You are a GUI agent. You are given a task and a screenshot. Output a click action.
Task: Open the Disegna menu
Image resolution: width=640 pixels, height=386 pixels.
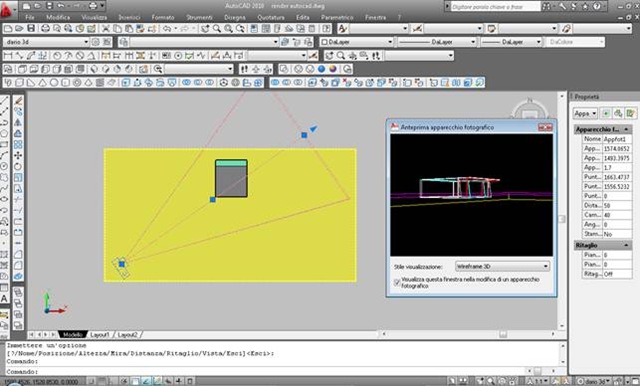tap(235, 17)
